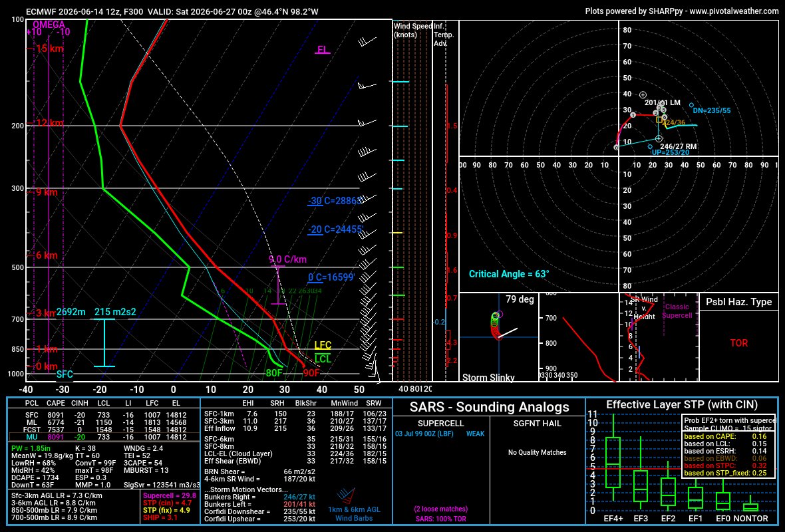This screenshot has width=785, height=532.
Task: Click the 80F surface dewpoint label
Action: pos(274,373)
